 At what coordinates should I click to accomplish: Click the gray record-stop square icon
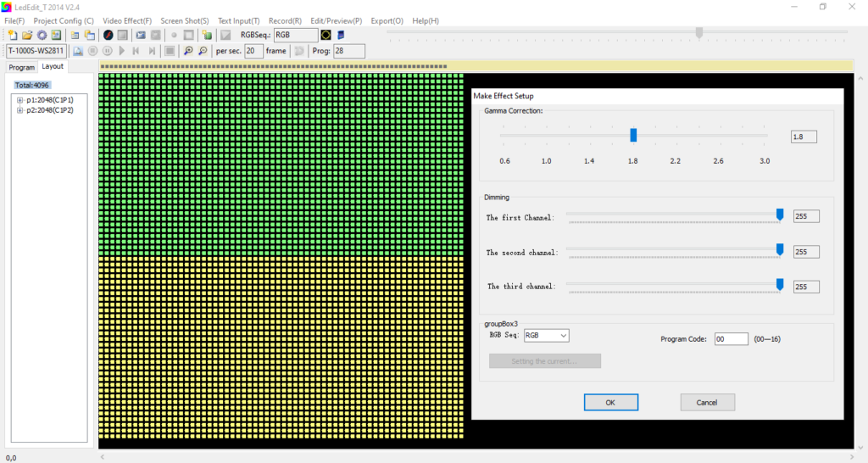tap(189, 35)
